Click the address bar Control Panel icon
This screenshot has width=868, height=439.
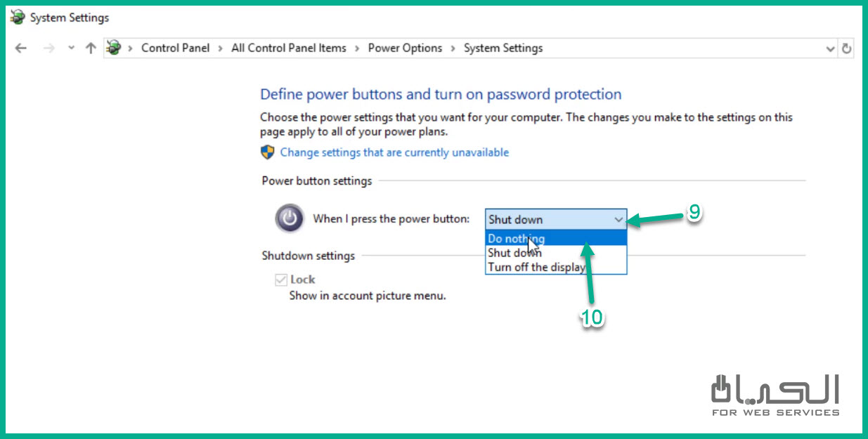[x=113, y=48]
